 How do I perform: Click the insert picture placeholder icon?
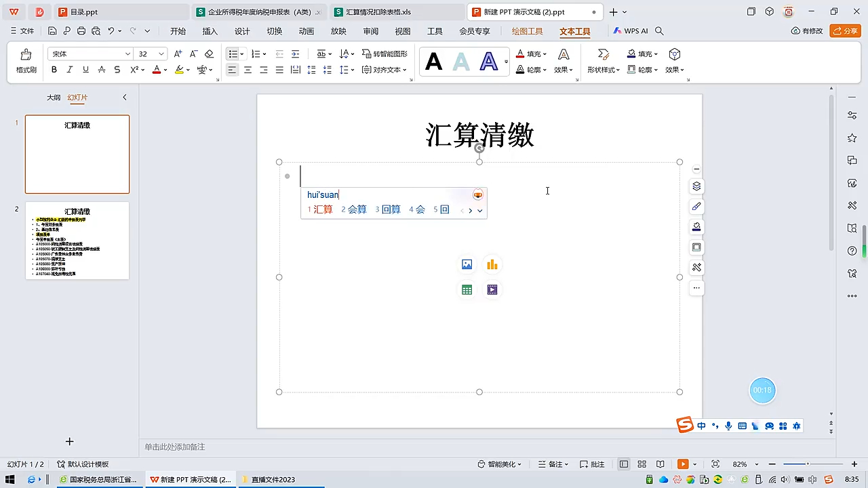467,265
